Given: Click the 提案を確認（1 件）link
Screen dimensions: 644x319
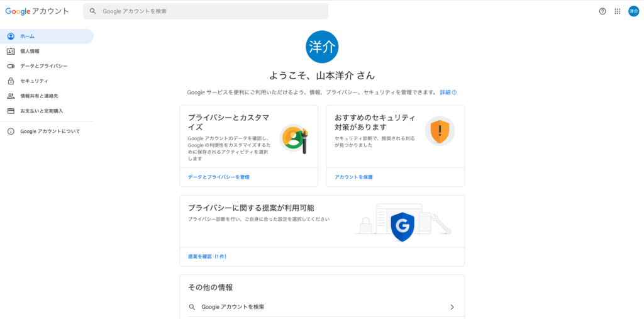Looking at the screenshot, I should pos(207,257).
